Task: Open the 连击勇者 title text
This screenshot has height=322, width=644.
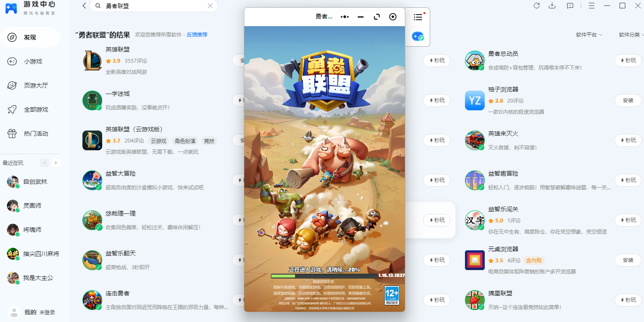Action: pyautogui.click(x=118, y=293)
